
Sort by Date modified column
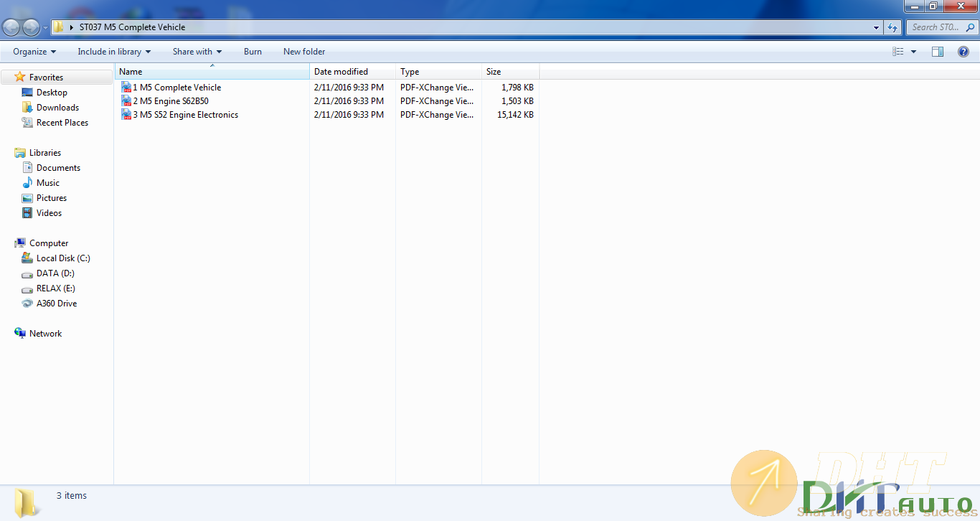352,72
